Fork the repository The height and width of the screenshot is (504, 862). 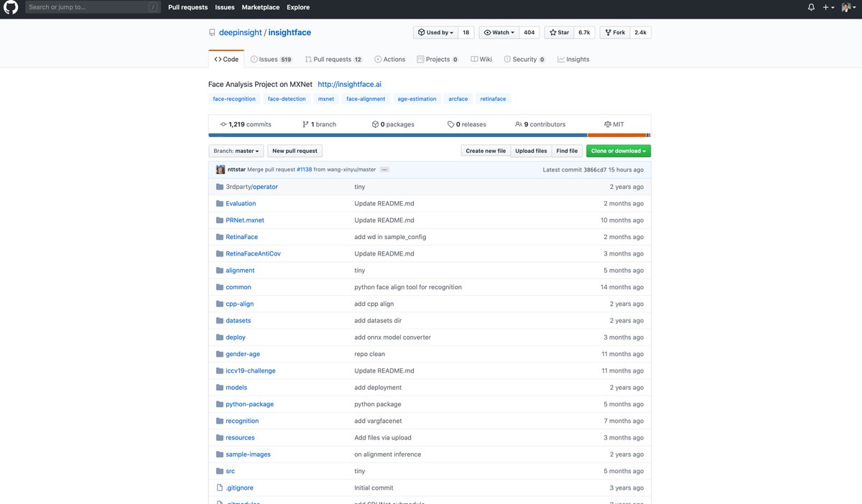tap(616, 32)
